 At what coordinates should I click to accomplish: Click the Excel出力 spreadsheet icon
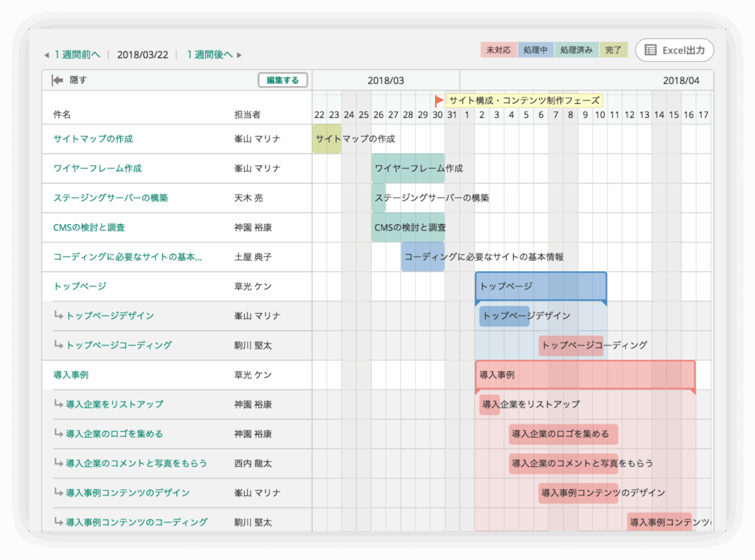[650, 50]
